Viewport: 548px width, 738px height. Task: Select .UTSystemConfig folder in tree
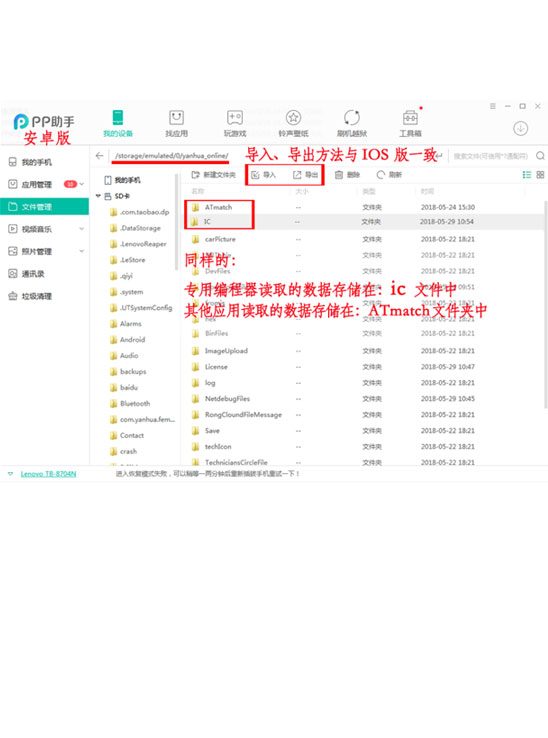(141, 308)
